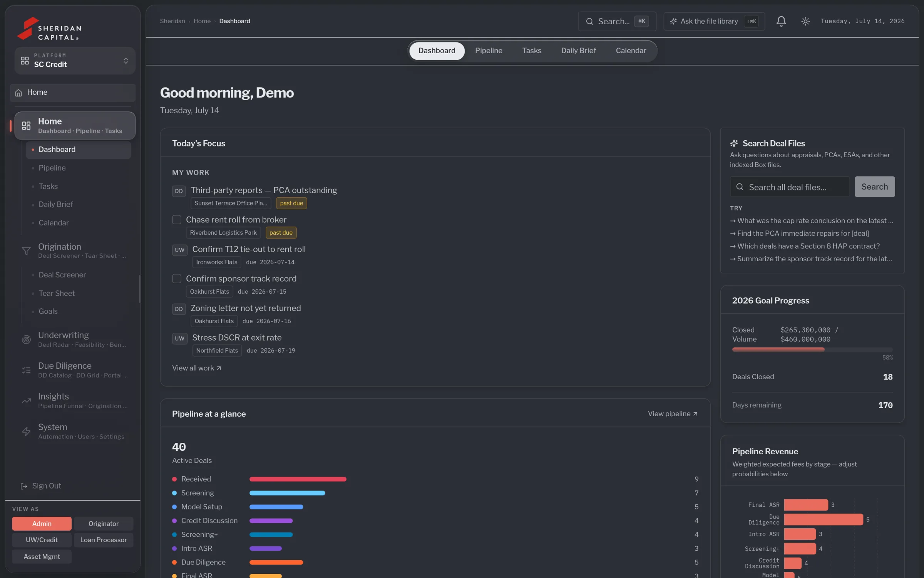Switch view to Admin role
This screenshot has width=924, height=578.
click(42, 523)
